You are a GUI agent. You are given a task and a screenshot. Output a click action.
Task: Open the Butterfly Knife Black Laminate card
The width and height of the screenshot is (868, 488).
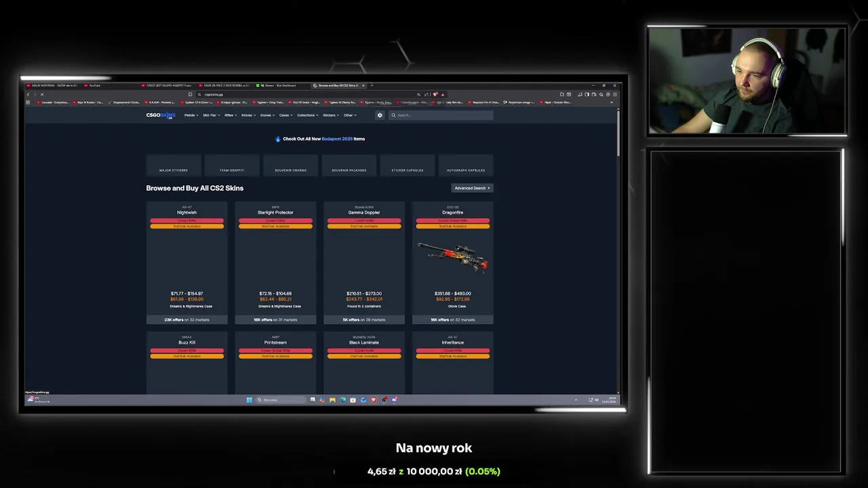point(364,363)
